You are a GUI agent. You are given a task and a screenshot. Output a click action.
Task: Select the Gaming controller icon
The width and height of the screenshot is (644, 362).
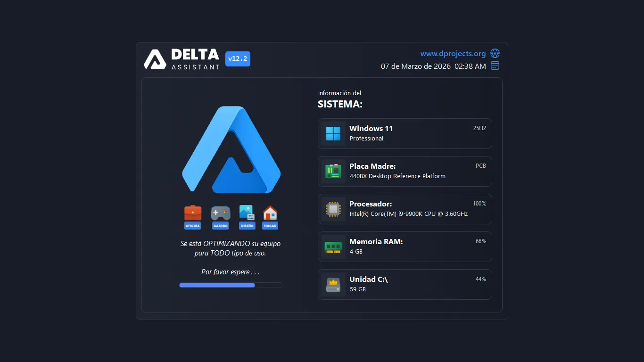[220, 213]
